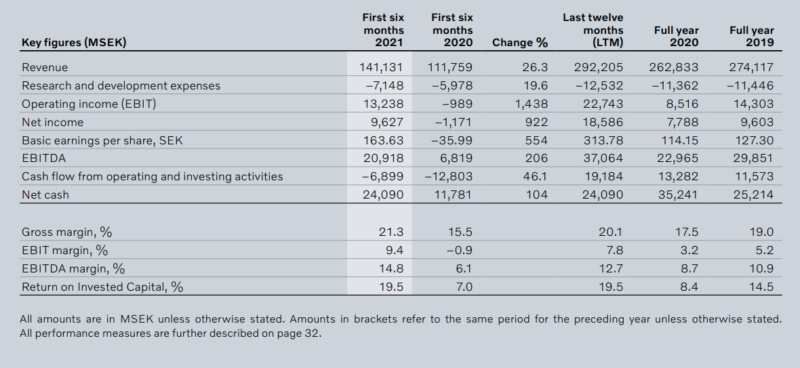Select Cash flow from operating and investing activities
The image size is (800, 368).
click(x=152, y=177)
